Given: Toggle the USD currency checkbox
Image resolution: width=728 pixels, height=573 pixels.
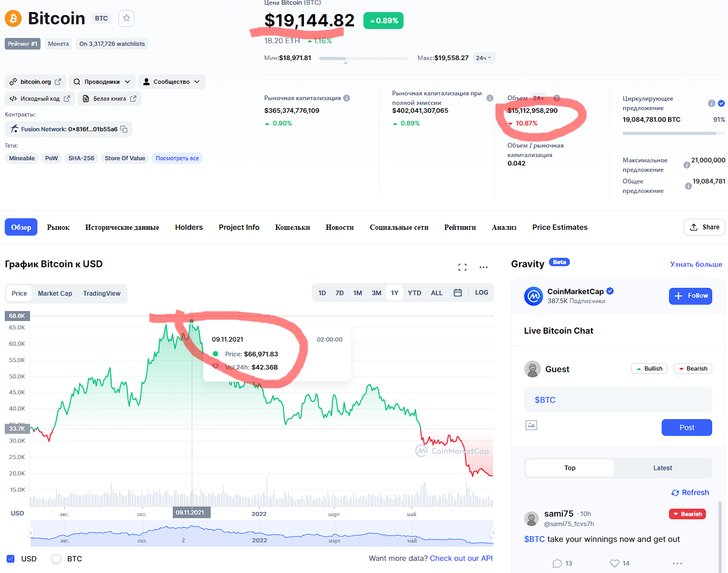Looking at the screenshot, I should (11, 559).
